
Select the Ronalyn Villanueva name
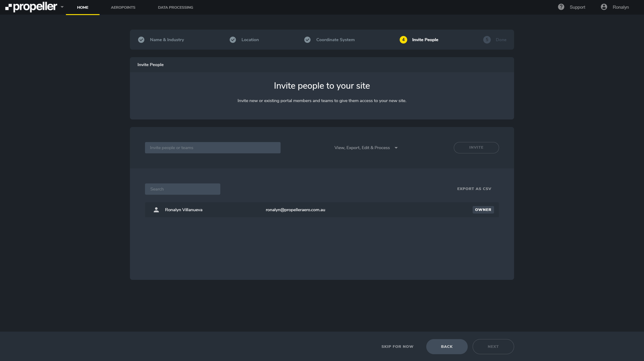tap(183, 210)
